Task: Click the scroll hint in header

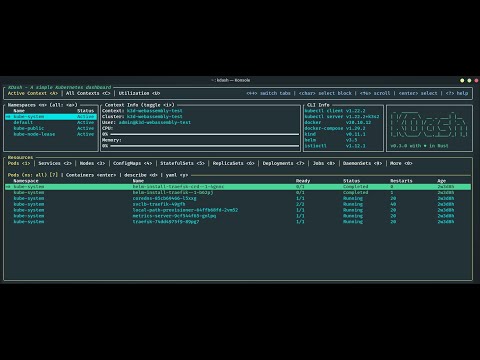Action: click(375, 93)
